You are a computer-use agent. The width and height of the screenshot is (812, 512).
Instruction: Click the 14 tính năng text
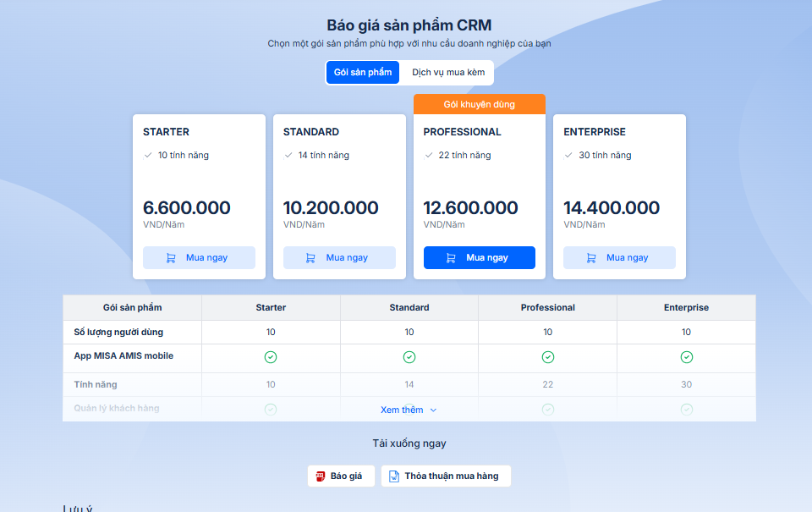pyautogui.click(x=324, y=155)
